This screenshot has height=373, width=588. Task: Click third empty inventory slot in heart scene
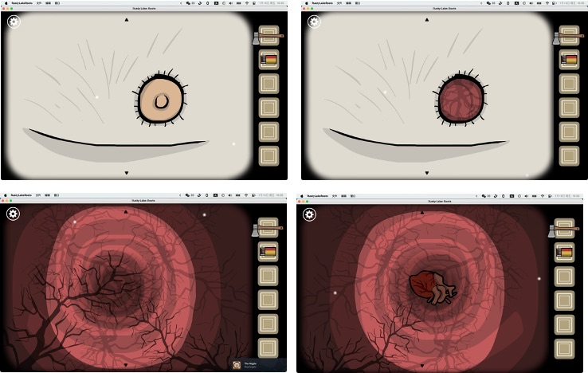coord(564,324)
